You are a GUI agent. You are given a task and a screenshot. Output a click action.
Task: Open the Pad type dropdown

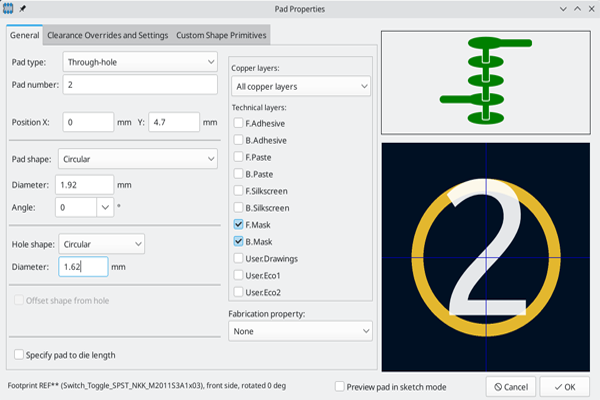pyautogui.click(x=140, y=62)
